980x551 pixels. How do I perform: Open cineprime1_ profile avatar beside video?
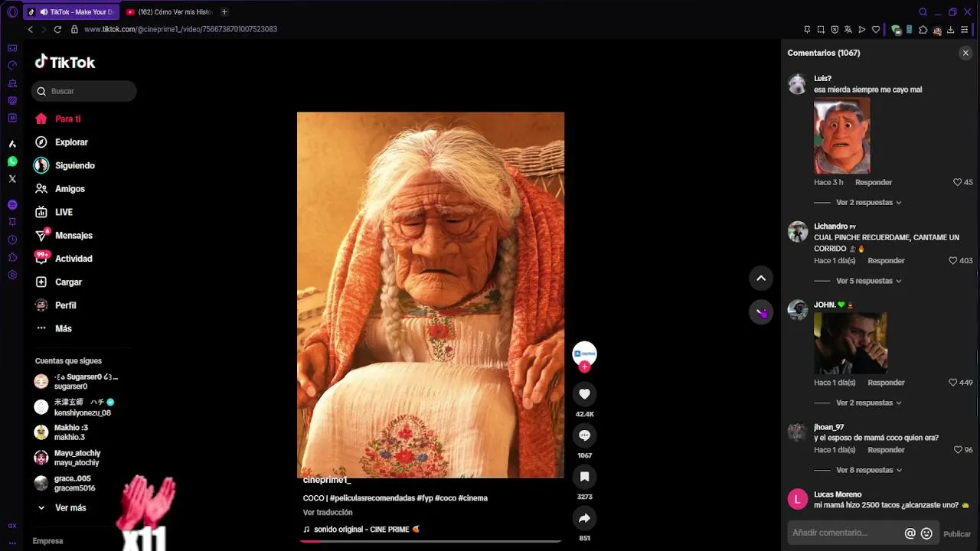584,353
